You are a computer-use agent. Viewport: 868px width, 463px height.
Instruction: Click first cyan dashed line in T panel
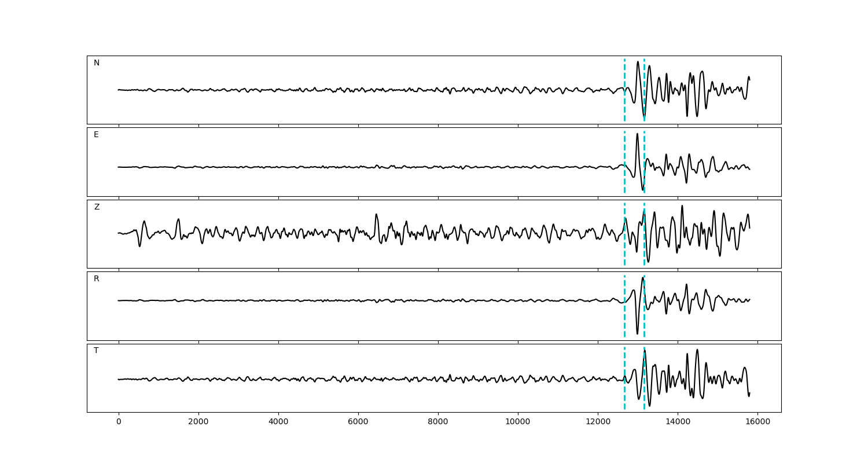pos(624,394)
